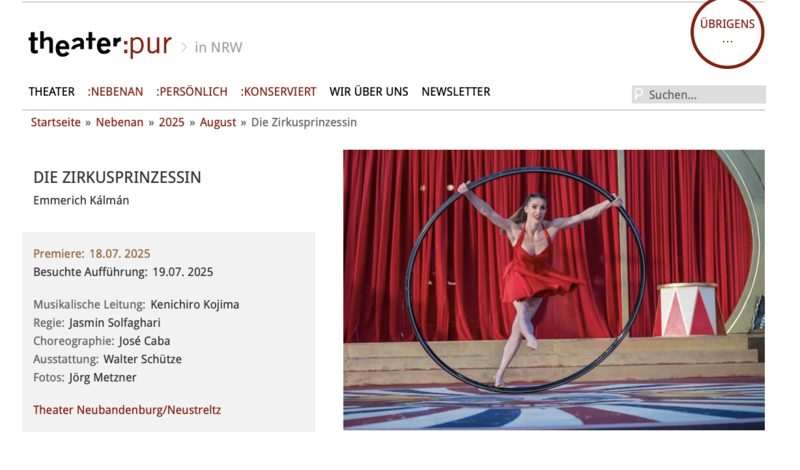
Task: Click the August breadcrumb link
Action: coord(218,122)
